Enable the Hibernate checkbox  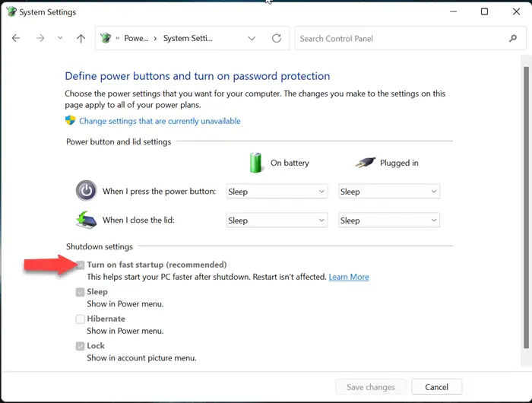pos(80,319)
